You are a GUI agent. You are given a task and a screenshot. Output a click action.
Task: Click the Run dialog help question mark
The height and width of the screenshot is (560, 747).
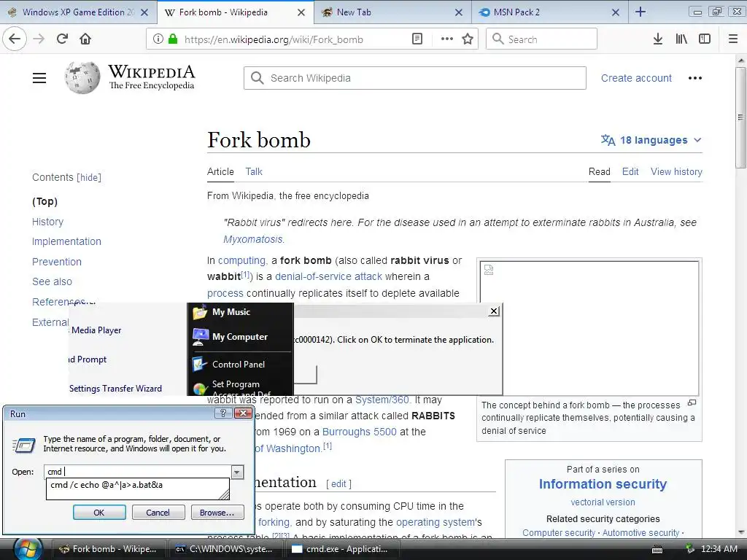(223, 413)
